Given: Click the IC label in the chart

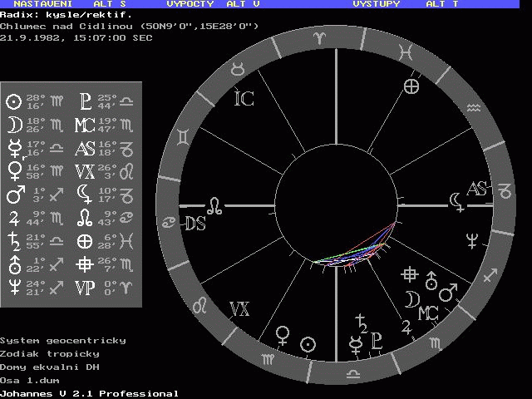Looking at the screenshot, I should click(x=244, y=99).
